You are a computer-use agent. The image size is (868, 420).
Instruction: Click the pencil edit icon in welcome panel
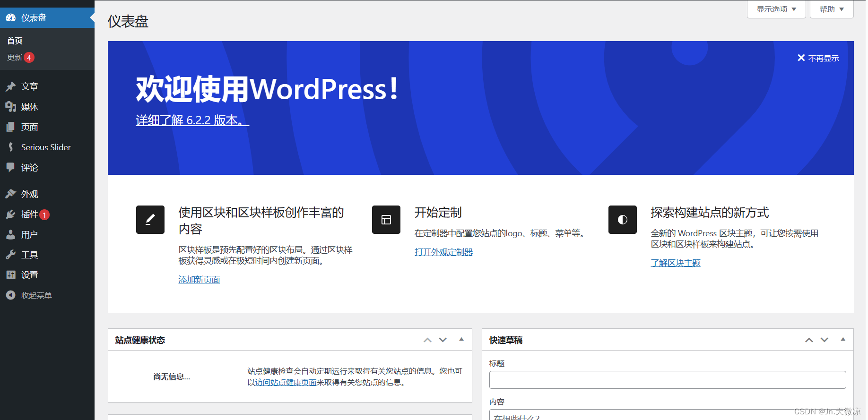pos(150,220)
